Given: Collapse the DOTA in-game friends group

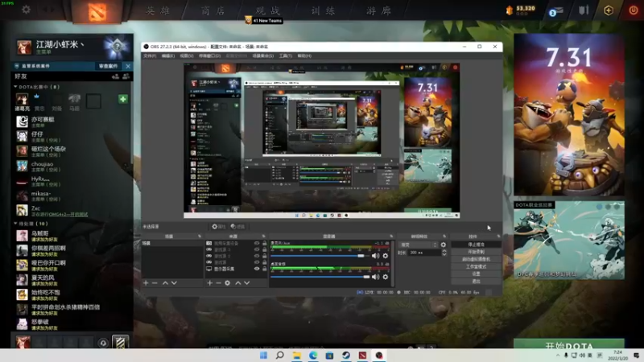Looking at the screenshot, I should pos(15,87).
